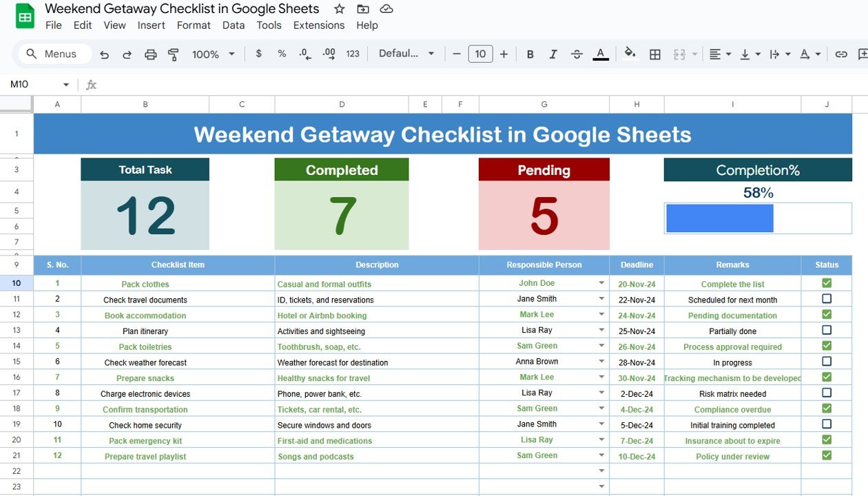Viewport: 868px width, 496px height.
Task: Open the Format menu
Action: coord(194,25)
